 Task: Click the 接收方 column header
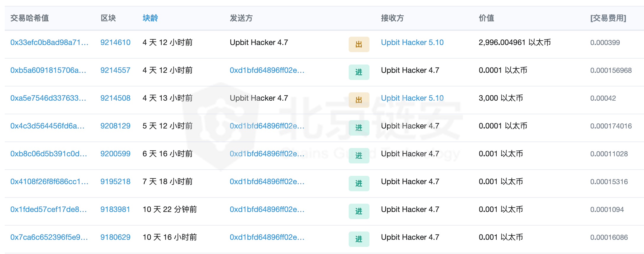392,18
